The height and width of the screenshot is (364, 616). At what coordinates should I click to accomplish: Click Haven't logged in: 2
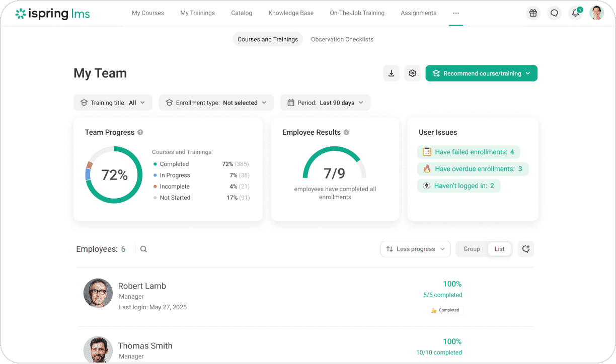point(459,186)
